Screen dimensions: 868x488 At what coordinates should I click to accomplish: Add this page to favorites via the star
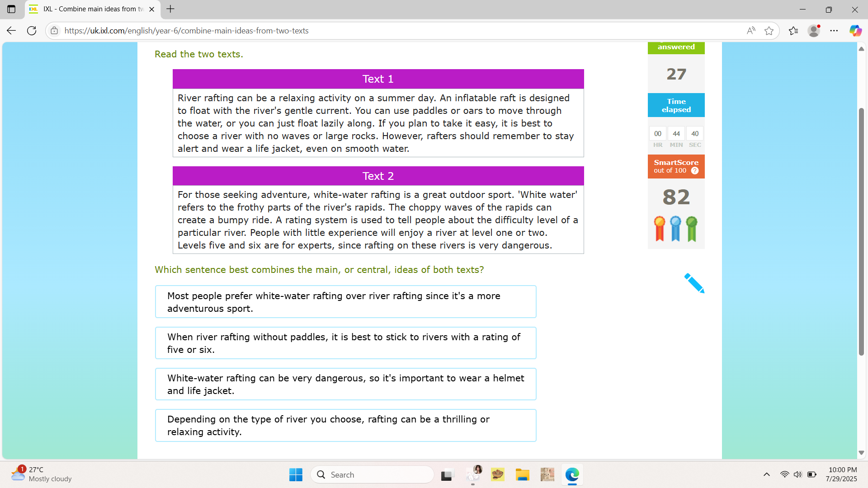(769, 30)
